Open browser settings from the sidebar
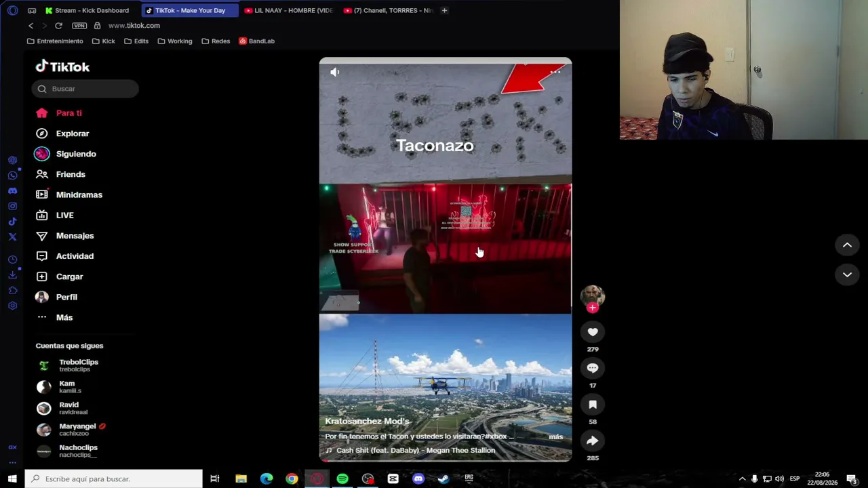The image size is (868, 488). (x=12, y=306)
